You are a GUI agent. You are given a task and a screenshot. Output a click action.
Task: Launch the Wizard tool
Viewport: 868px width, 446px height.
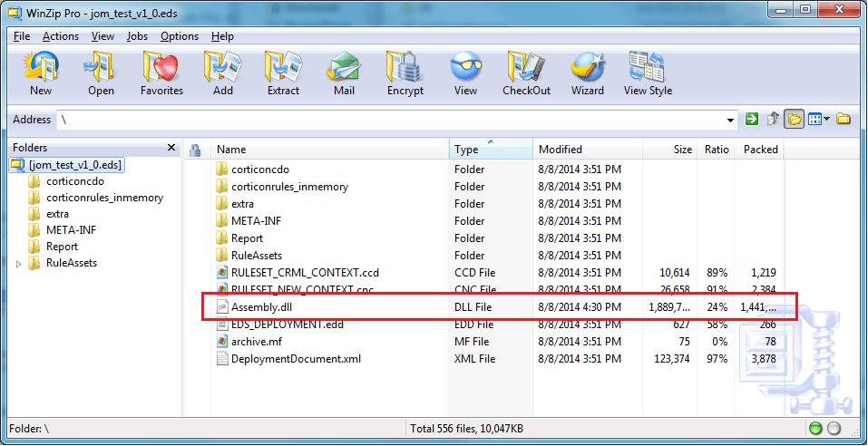[587, 73]
